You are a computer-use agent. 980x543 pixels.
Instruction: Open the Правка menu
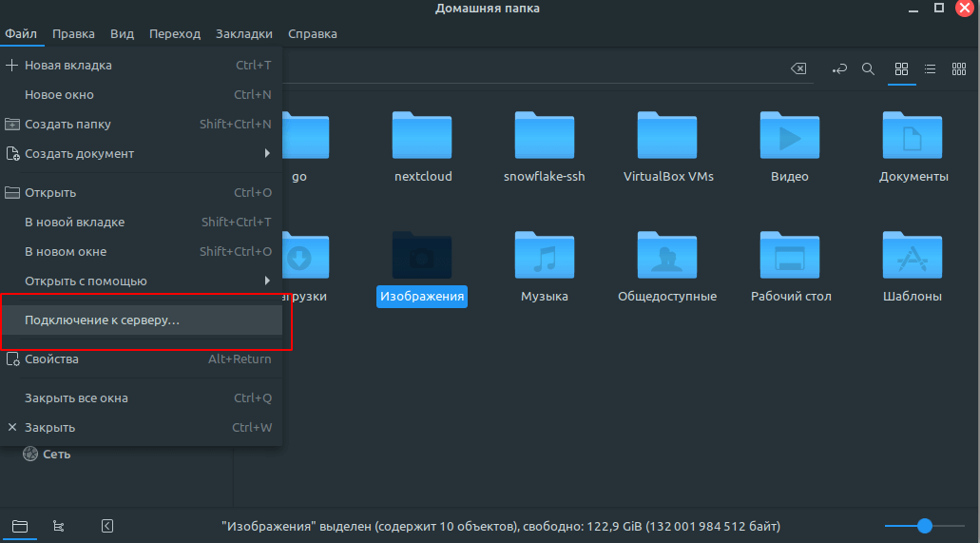click(73, 34)
